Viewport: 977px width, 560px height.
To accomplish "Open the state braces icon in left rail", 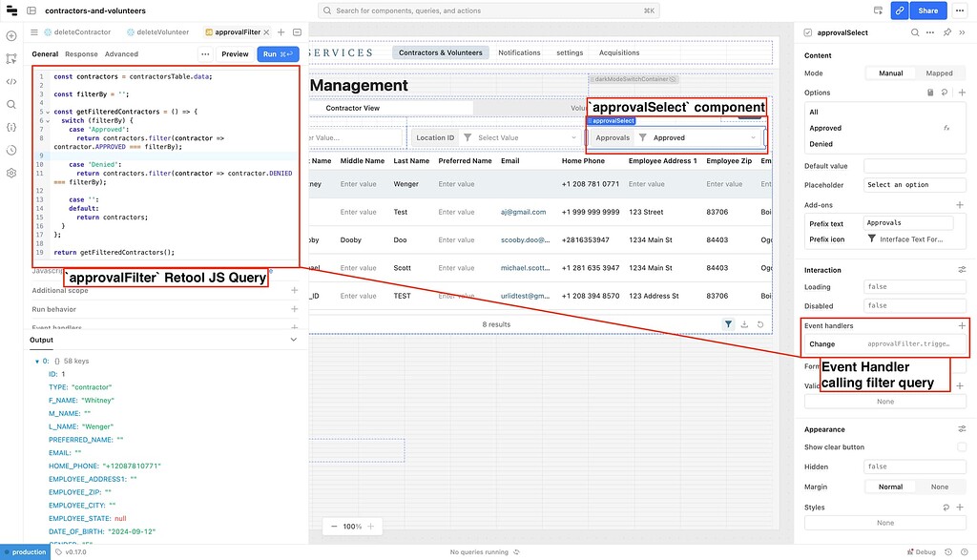I will click(11, 127).
